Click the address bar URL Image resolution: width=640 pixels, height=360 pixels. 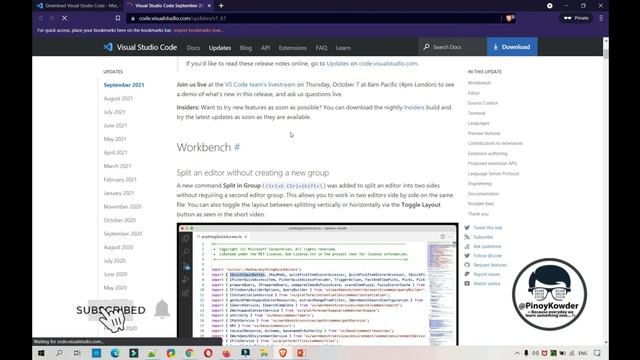click(182, 18)
